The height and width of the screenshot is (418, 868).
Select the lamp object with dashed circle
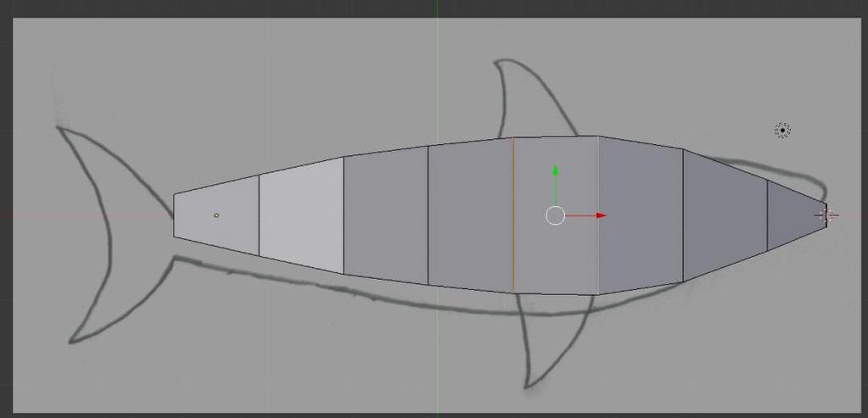782,131
